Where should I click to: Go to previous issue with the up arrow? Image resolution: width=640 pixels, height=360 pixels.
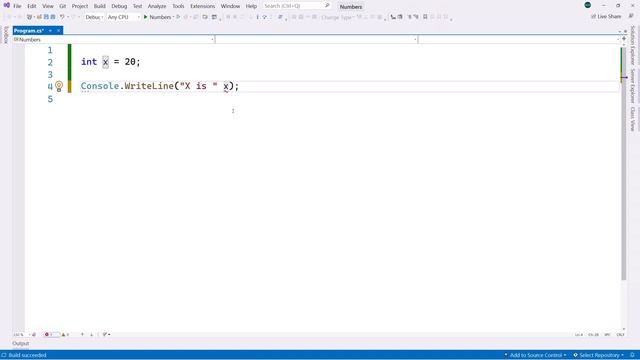click(x=82, y=334)
